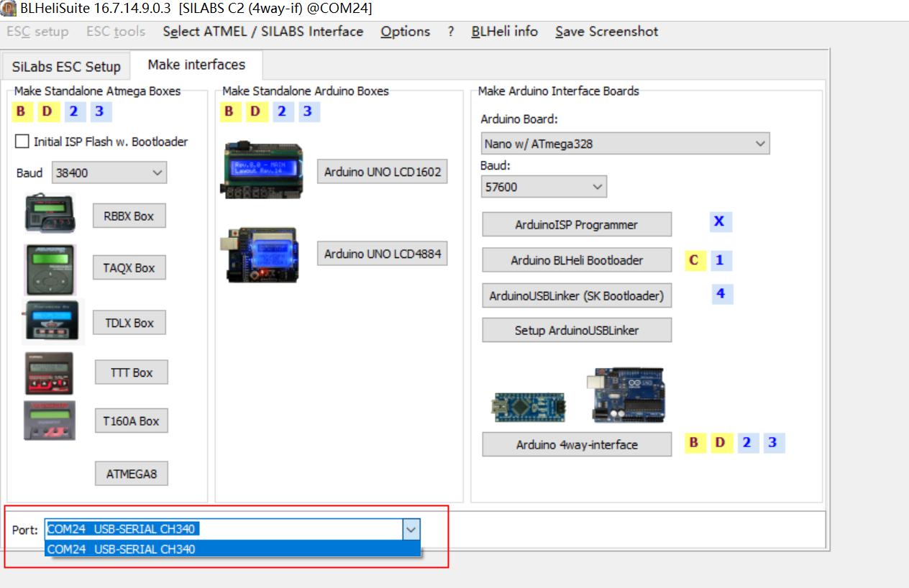Viewport: 909px width, 588px height.
Task: Click the RBBX Box button
Action: [129, 216]
